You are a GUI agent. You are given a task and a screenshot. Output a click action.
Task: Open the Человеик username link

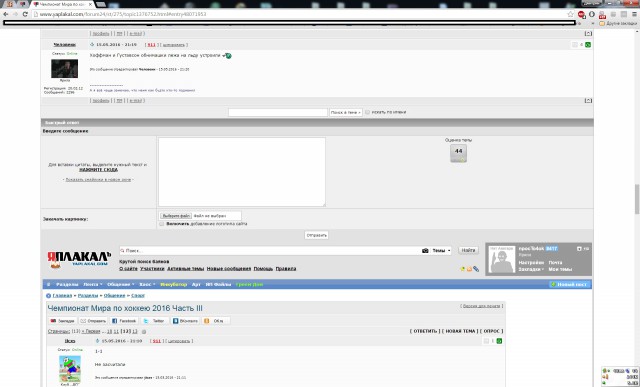coord(64,44)
